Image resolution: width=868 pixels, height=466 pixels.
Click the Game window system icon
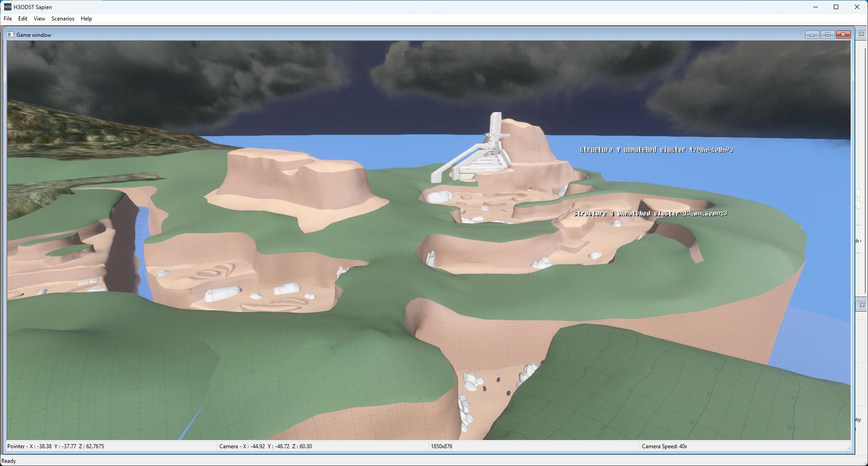point(10,35)
